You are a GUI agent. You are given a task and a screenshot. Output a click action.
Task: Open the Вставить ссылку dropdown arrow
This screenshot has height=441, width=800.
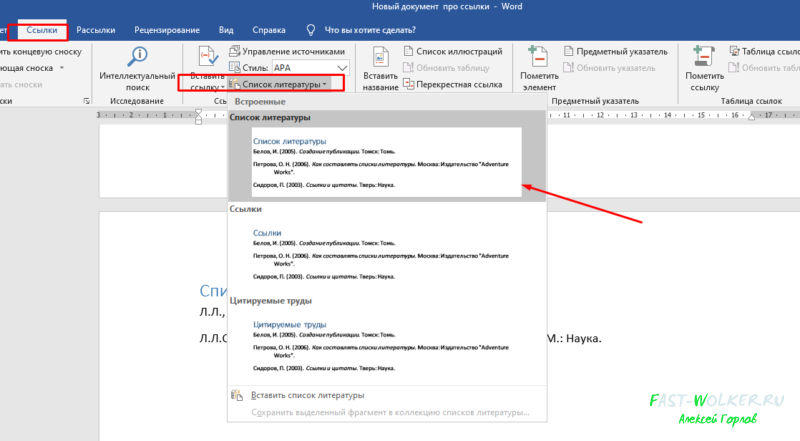click(x=222, y=88)
